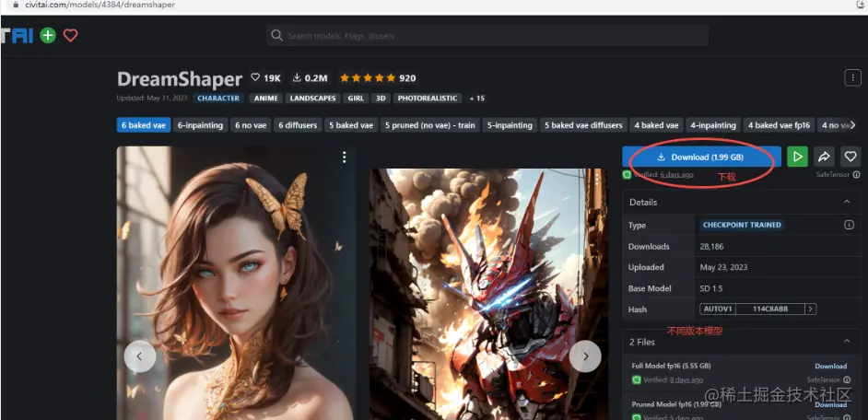The height and width of the screenshot is (420, 868).
Task: Select the CHARACTER tag
Action: point(218,99)
